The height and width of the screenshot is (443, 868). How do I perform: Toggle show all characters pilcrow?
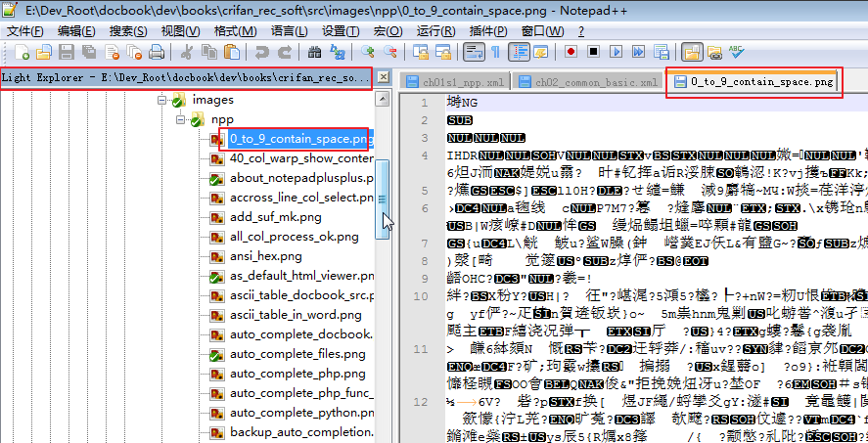pyautogui.click(x=495, y=52)
